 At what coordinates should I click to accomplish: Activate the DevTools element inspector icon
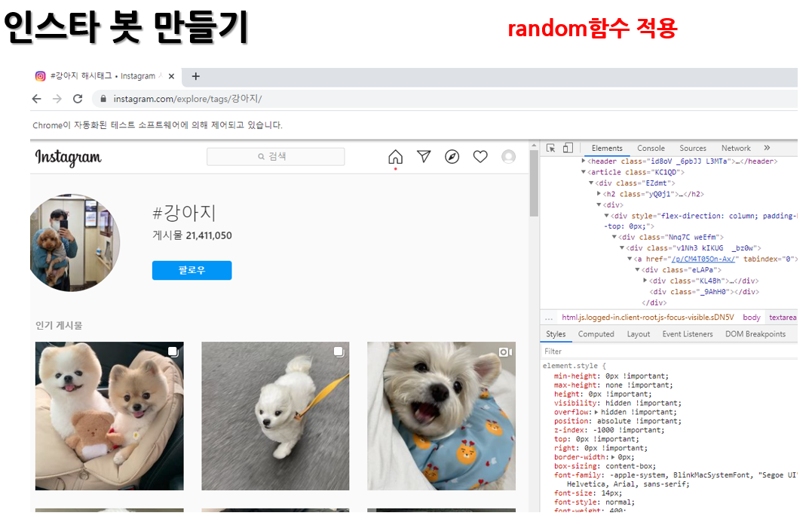pyautogui.click(x=551, y=148)
